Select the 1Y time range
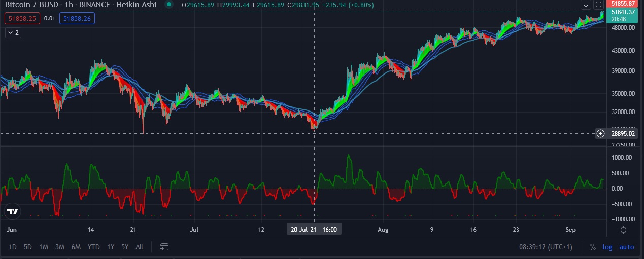The width and height of the screenshot is (644, 259). point(111,247)
